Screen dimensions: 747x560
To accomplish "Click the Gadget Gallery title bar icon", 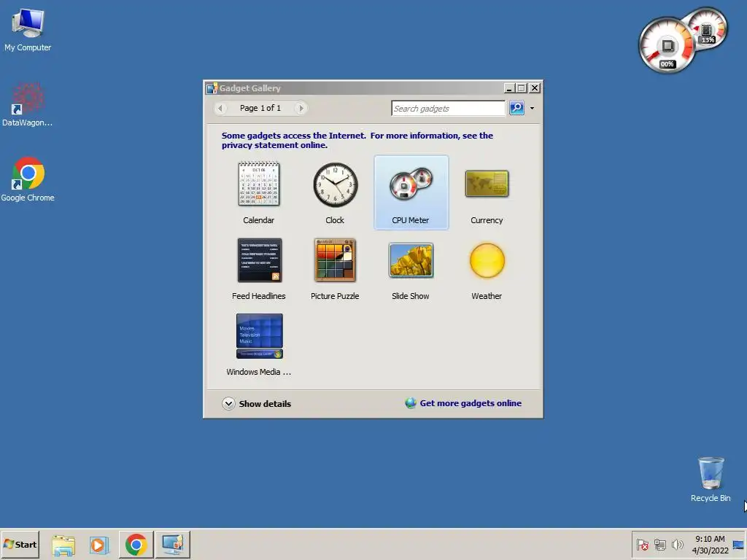I will (212, 88).
